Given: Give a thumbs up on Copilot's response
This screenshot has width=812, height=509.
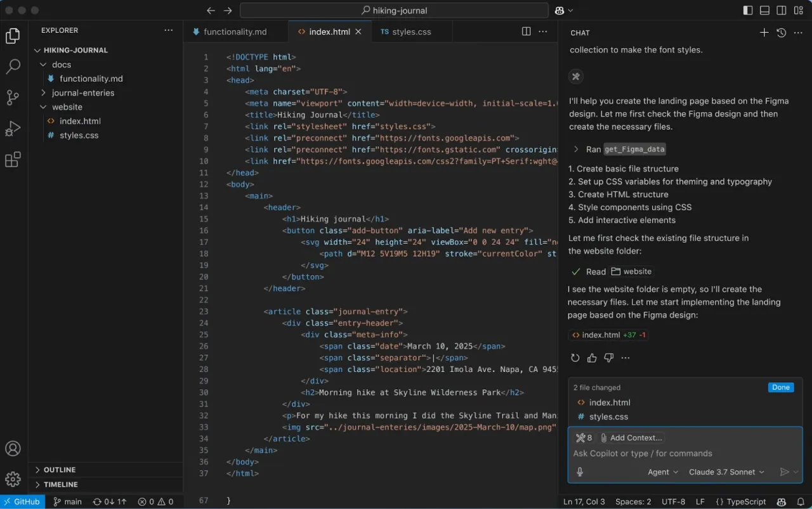Looking at the screenshot, I should [x=592, y=358].
